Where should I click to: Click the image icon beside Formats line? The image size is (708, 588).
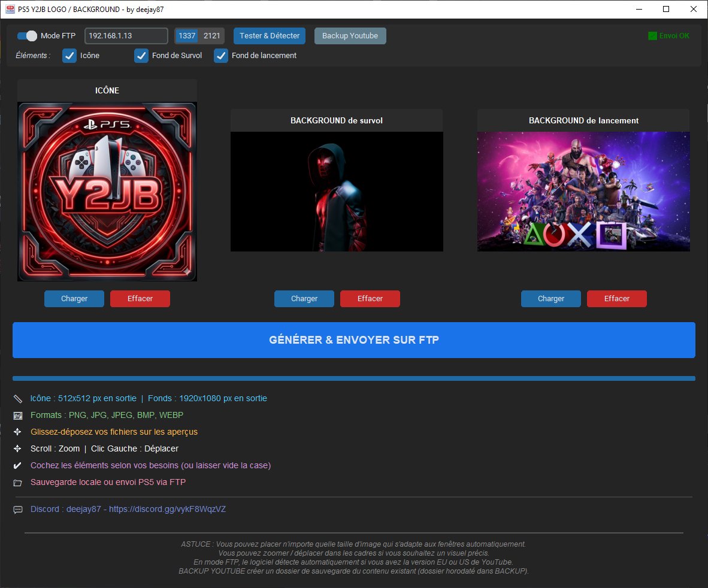17,416
